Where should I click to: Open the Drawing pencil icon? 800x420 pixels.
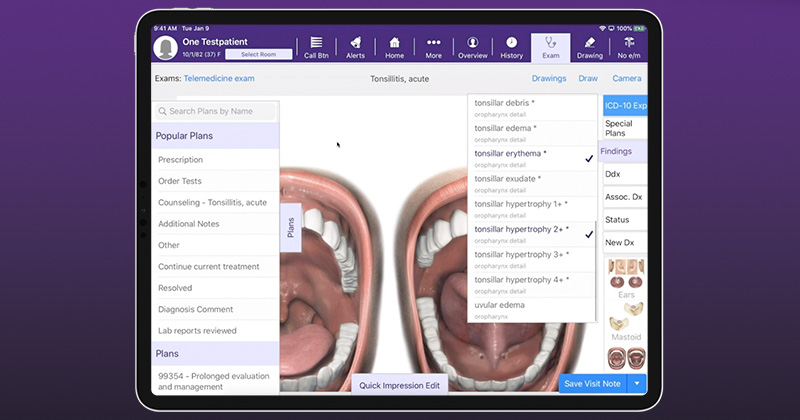click(590, 48)
